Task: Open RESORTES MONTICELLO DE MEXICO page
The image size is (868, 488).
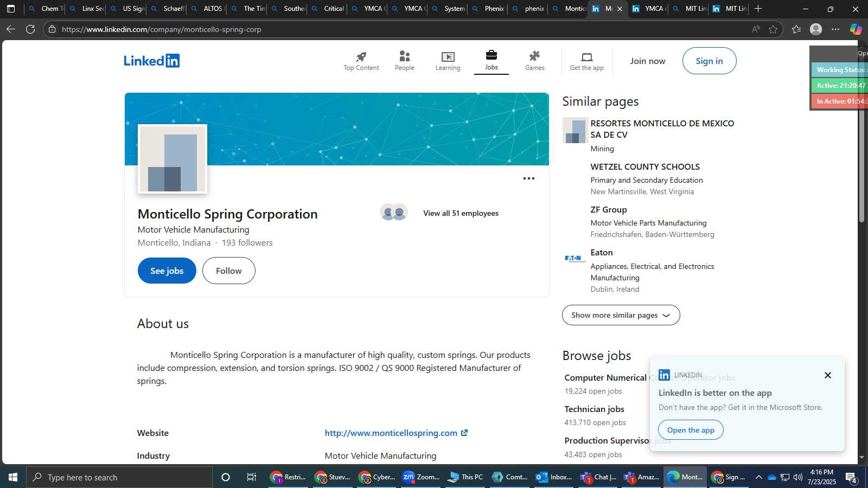Action: click(x=662, y=129)
